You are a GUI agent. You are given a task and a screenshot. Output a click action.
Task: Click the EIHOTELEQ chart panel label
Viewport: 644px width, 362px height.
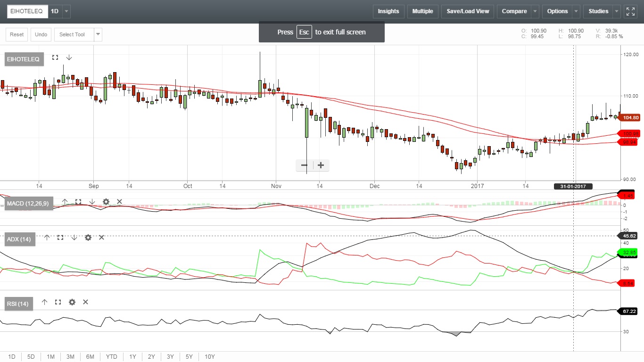click(x=25, y=59)
